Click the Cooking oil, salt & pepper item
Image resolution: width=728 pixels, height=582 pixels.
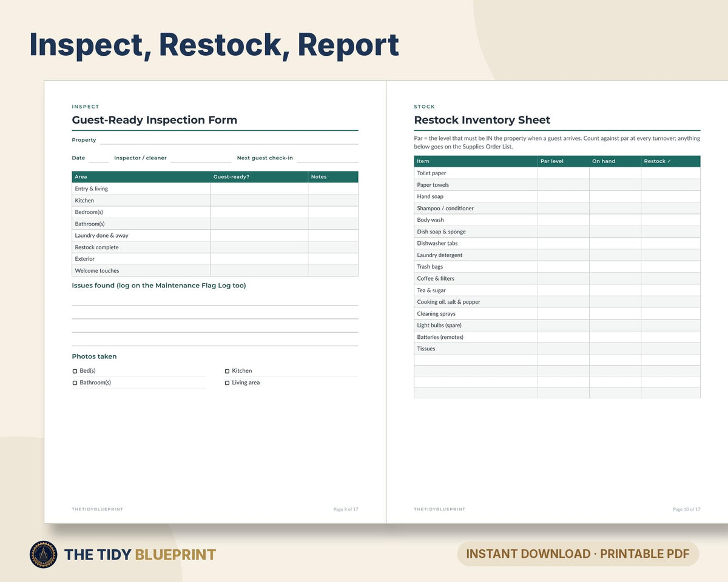click(449, 302)
